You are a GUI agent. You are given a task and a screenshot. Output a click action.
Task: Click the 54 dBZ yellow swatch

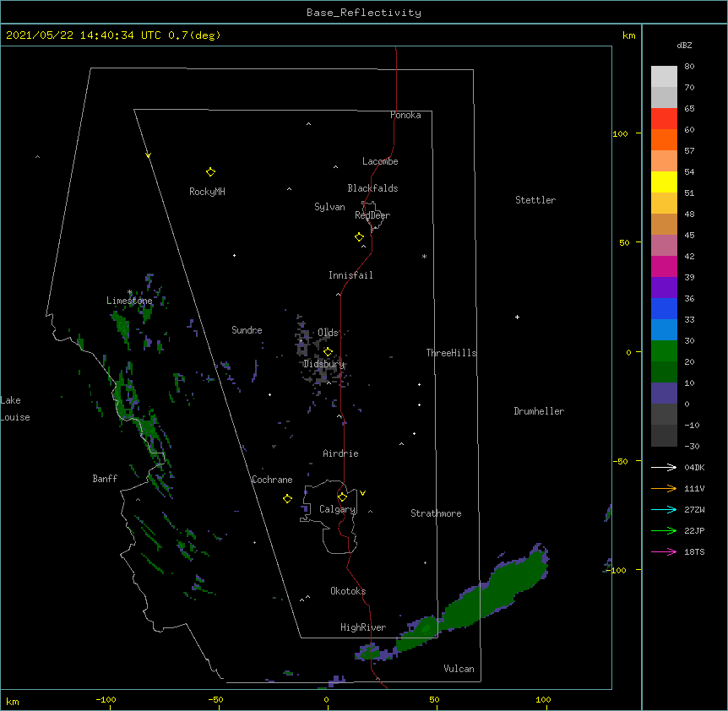(664, 182)
